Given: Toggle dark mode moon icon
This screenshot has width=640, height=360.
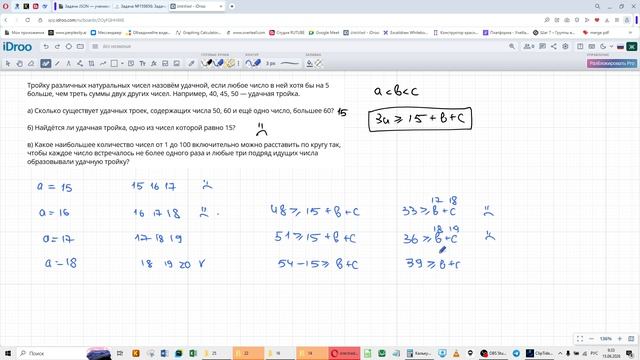Looking at the screenshot, I should pyautogui.click(x=603, y=47).
